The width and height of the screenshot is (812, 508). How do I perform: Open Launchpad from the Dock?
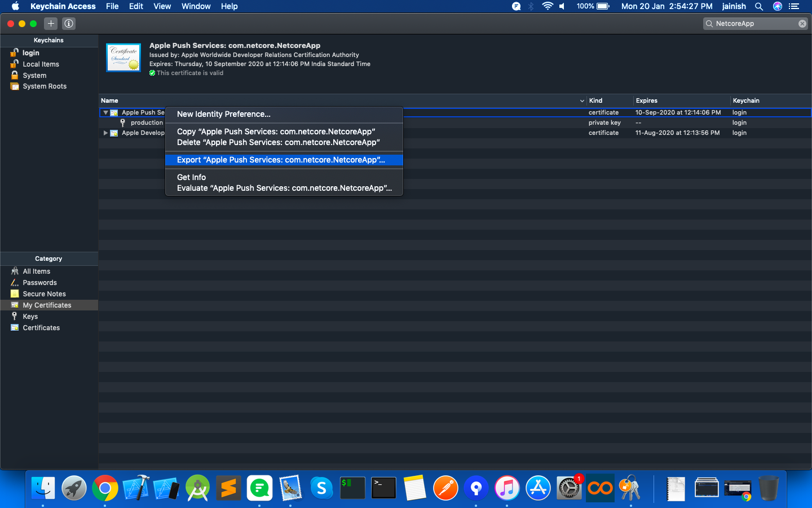74,488
